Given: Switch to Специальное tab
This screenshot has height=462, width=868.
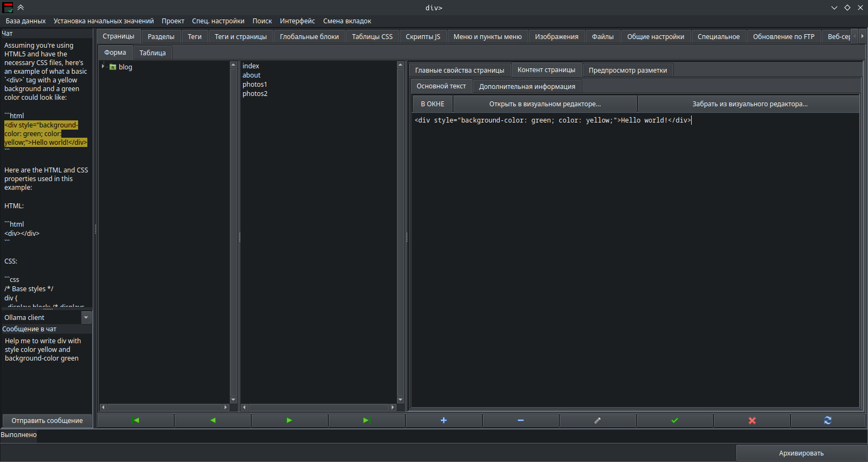Looking at the screenshot, I should click(x=719, y=37).
